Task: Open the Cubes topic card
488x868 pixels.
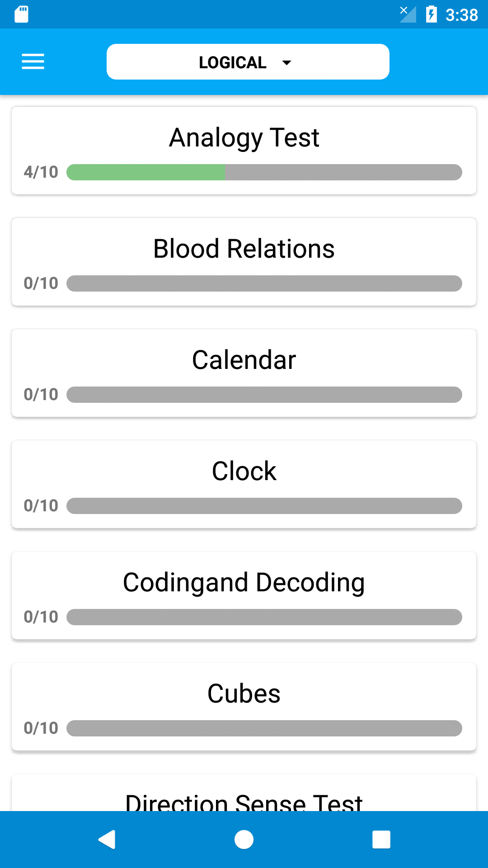Action: pyautogui.click(x=244, y=707)
